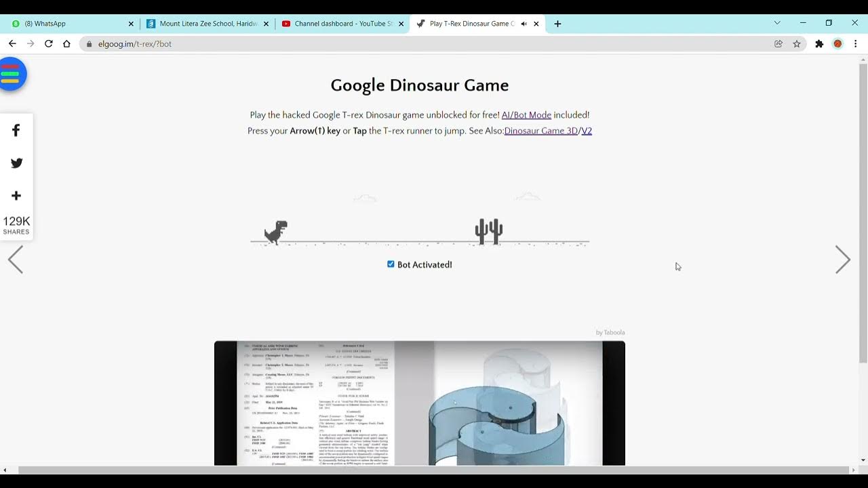This screenshot has width=868, height=488.
Task: Click the T-rex dinosaur runner
Action: [276, 232]
